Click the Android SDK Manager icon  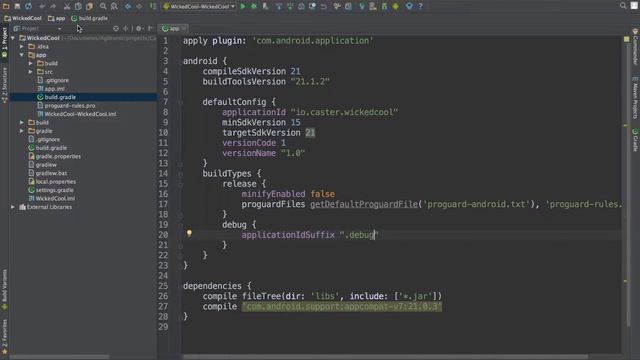pos(384,6)
